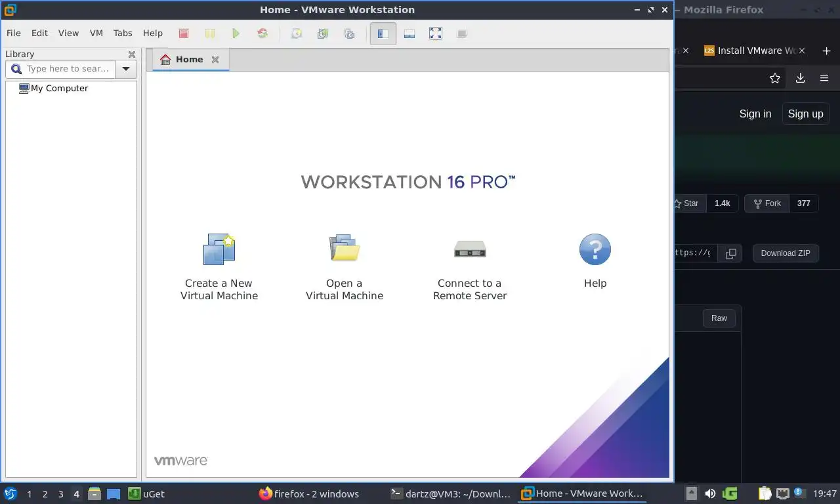
Task: Click Create a New Virtual Machine icon
Action: (x=219, y=249)
